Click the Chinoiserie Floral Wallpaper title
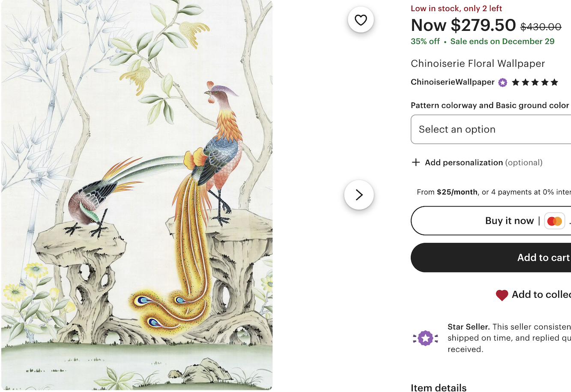 point(478,63)
